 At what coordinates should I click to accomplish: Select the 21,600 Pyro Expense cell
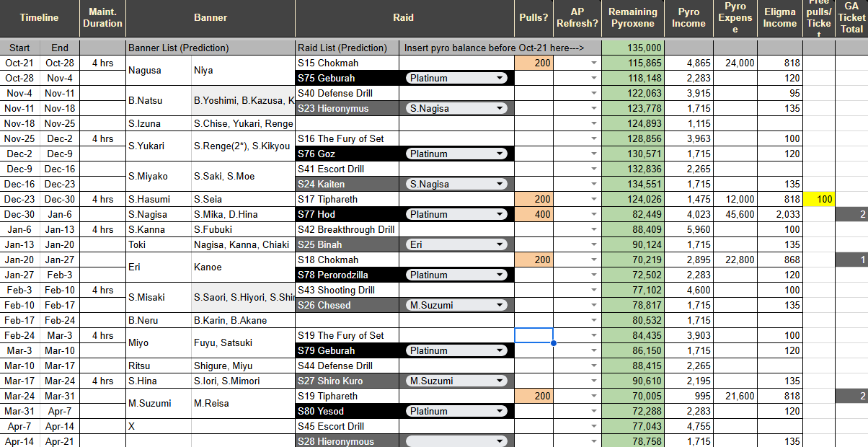pyautogui.click(x=735, y=396)
